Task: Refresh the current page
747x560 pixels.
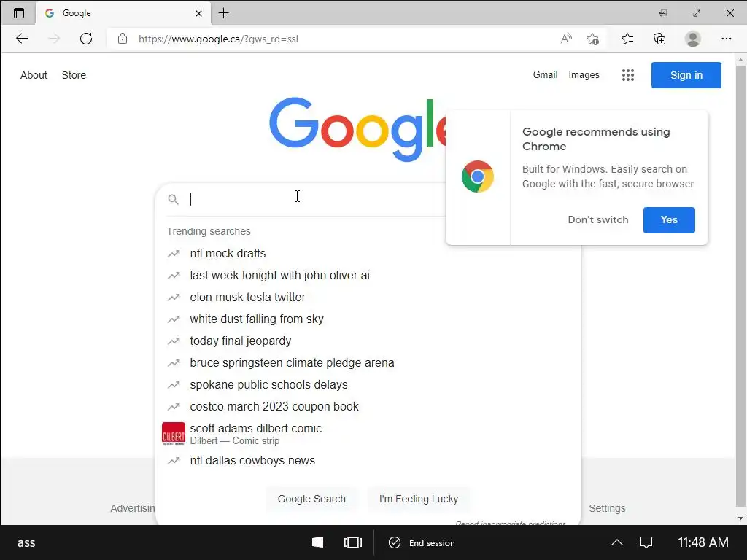Action: click(86, 39)
